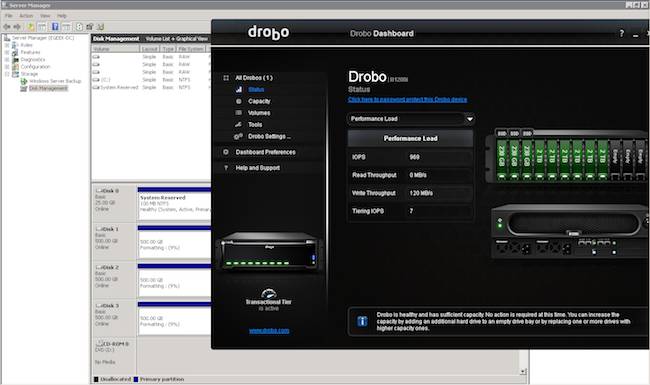Screen dimensions: 650x385
Task: Click the rear-view Drobo chassis image
Action: tap(569, 231)
